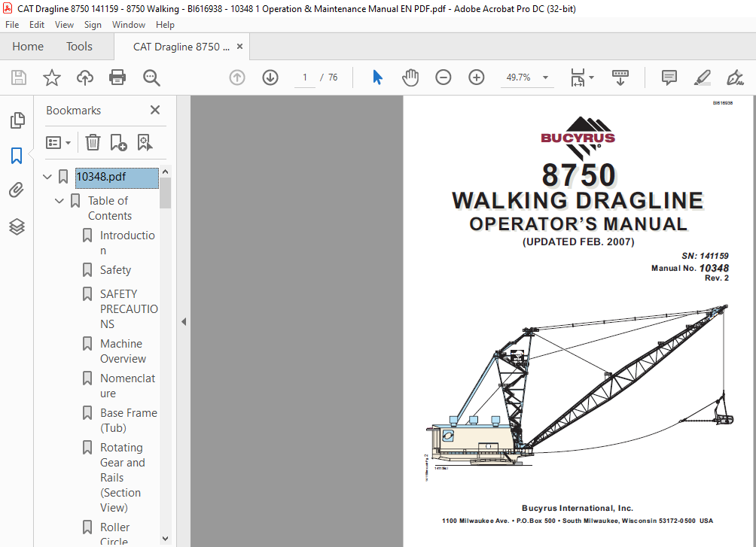This screenshot has height=547, width=756.
Task: Go to the Machine Overview bookmark
Action: click(x=123, y=351)
